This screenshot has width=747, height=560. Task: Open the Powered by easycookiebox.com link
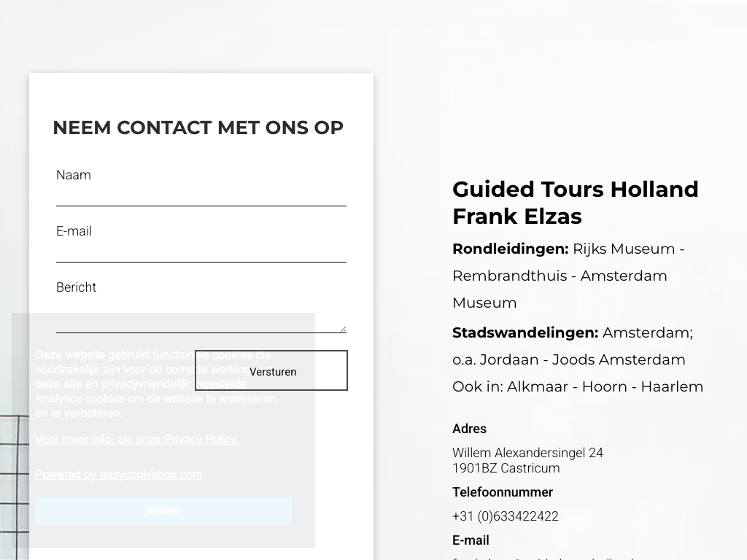click(x=119, y=474)
